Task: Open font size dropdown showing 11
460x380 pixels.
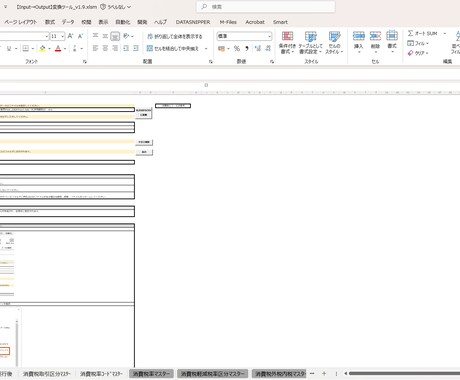Action: coord(63,36)
